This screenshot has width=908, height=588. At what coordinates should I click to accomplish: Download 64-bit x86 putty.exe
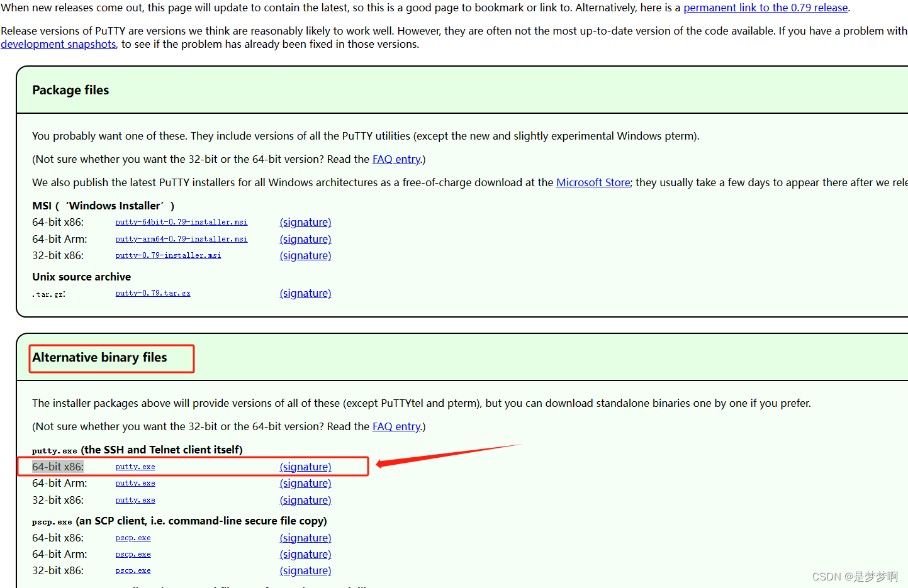tap(135, 467)
